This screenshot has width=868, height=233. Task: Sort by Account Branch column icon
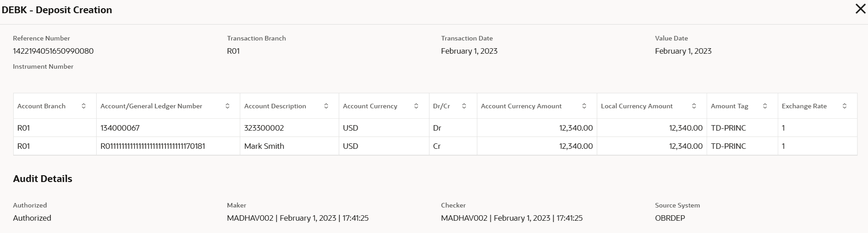(x=83, y=106)
